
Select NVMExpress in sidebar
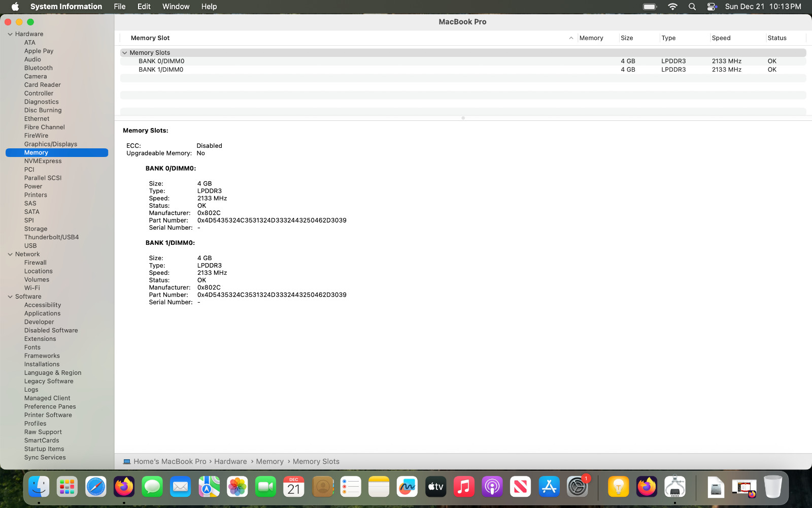tap(43, 161)
